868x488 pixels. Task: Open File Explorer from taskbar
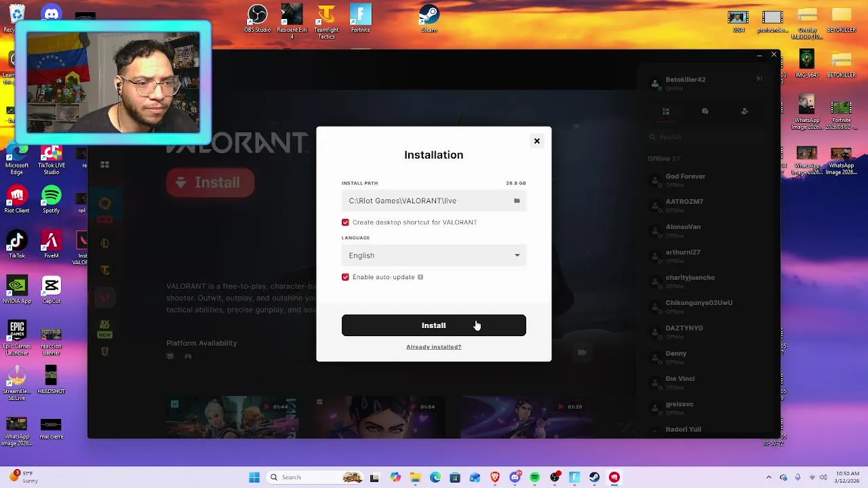(x=415, y=477)
